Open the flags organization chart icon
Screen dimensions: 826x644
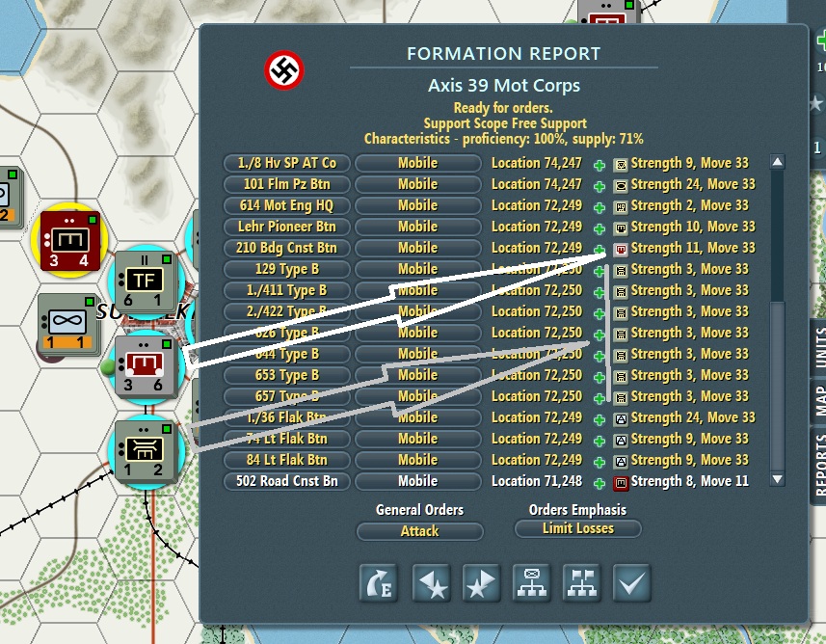(x=581, y=583)
